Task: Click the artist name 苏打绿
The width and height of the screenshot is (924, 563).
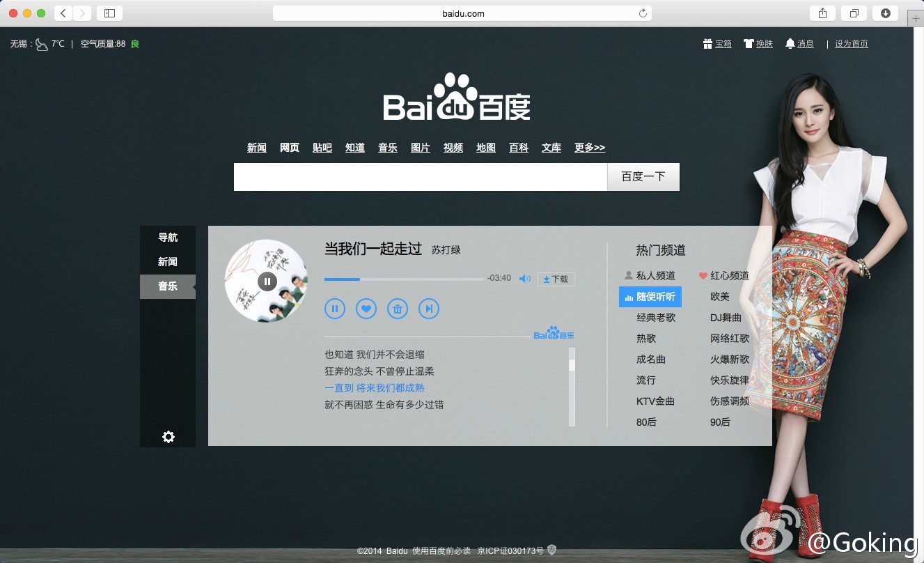Action: click(446, 250)
